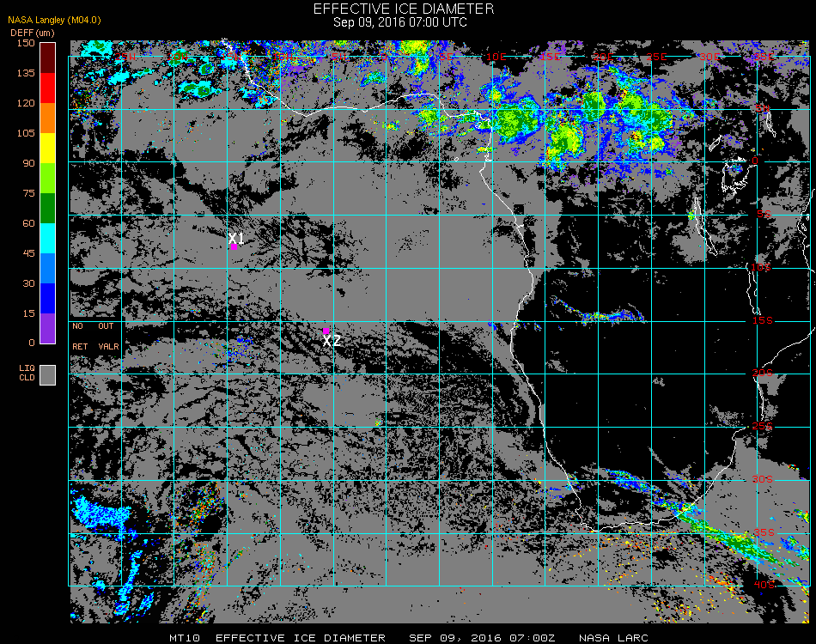This screenshot has height=644, width=816.
Task: Click the MT10 text in bottom caption
Action: tap(185, 638)
